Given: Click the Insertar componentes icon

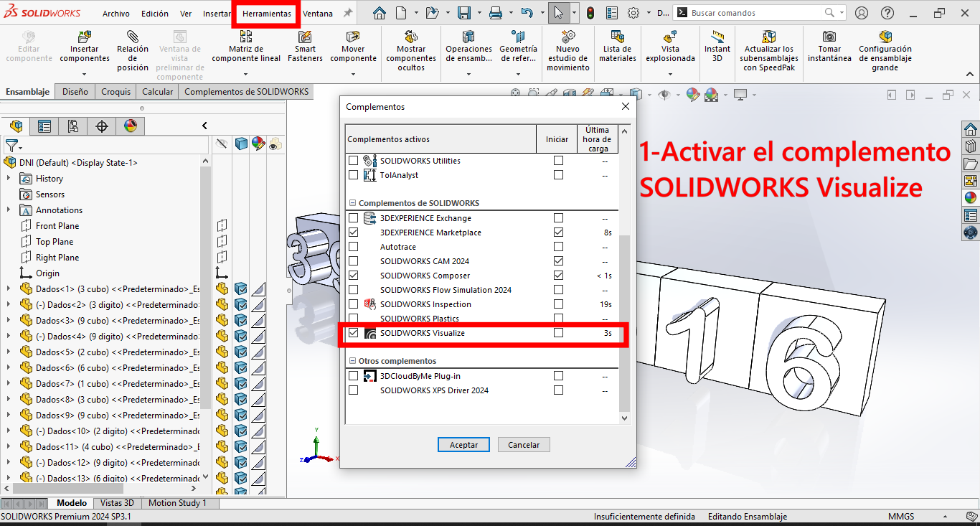Looking at the screenshot, I should click(x=85, y=37).
